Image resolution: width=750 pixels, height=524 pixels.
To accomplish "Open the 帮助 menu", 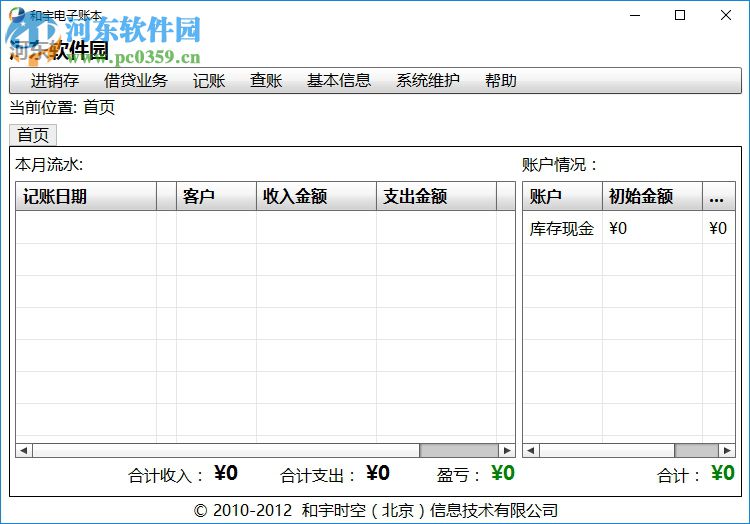I will 501,80.
